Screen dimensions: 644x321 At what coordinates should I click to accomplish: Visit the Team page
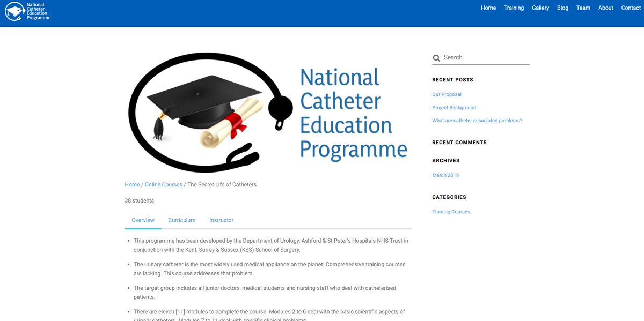[583, 8]
